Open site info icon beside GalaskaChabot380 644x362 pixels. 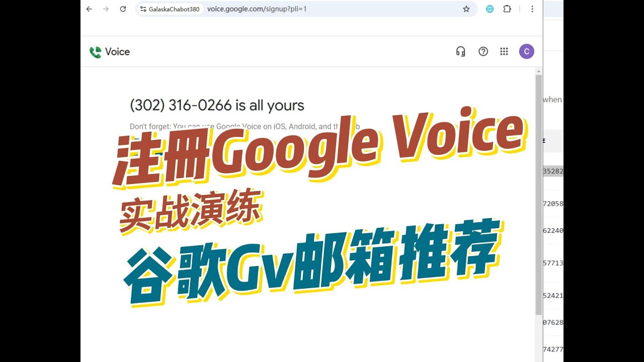click(x=143, y=9)
